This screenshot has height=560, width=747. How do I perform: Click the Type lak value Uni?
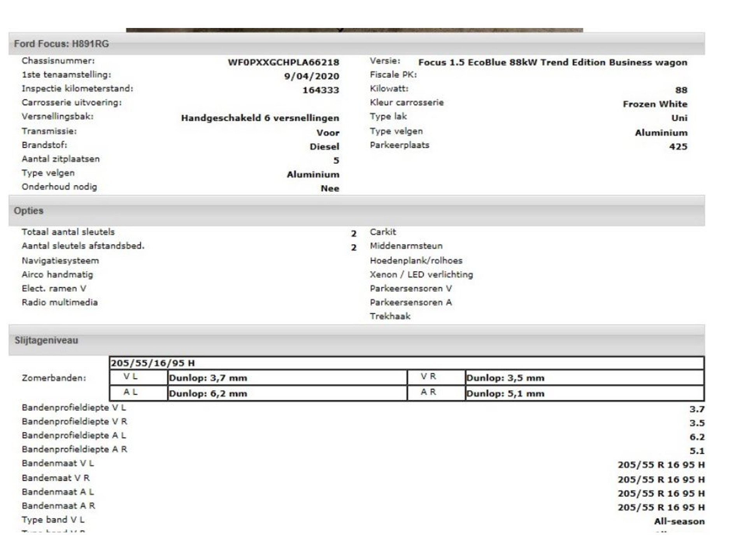pos(679,118)
